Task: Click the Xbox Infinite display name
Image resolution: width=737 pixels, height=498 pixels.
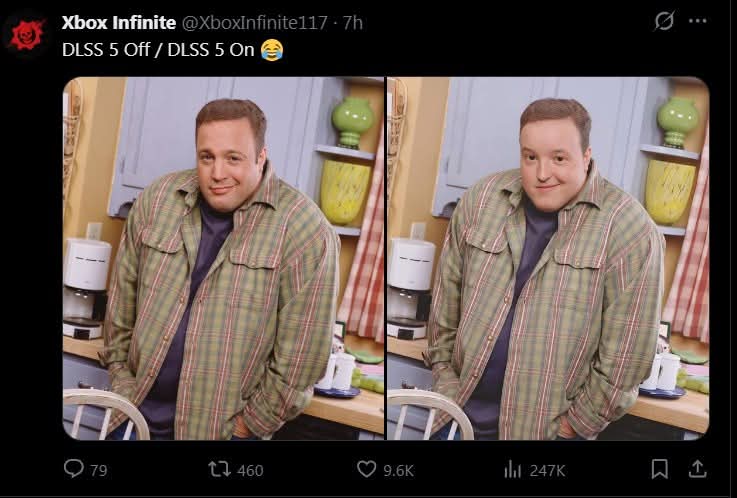Action: click(119, 23)
